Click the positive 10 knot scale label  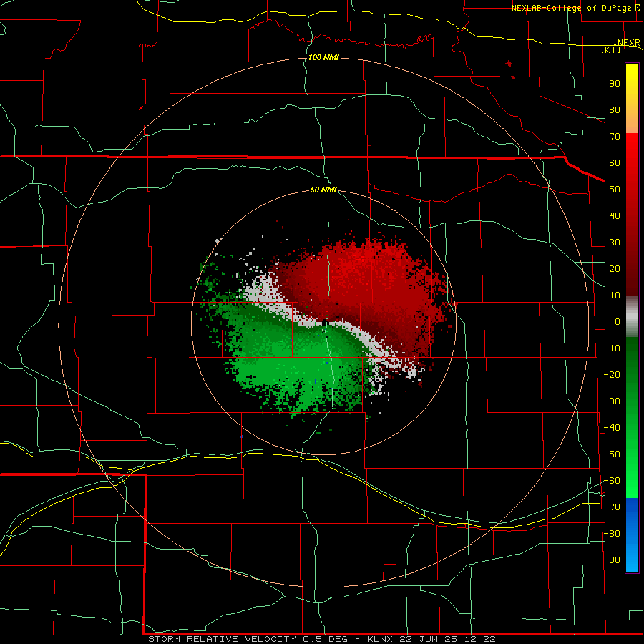point(615,296)
